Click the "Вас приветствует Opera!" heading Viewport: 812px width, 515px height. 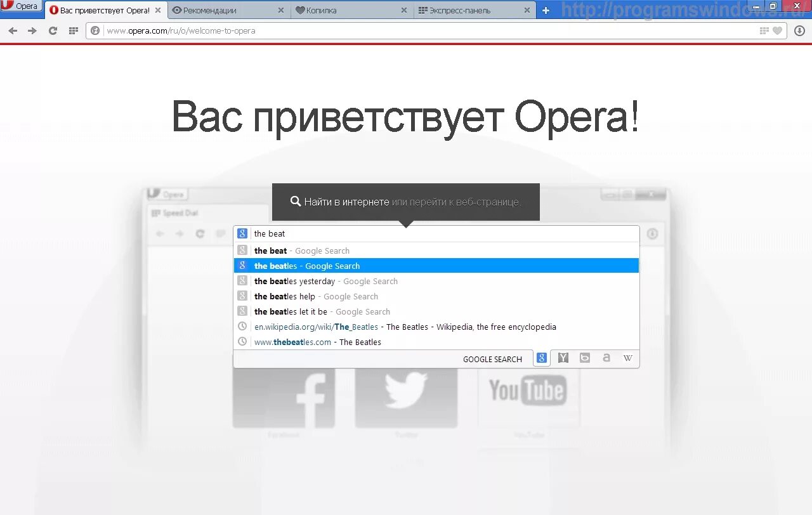point(406,117)
